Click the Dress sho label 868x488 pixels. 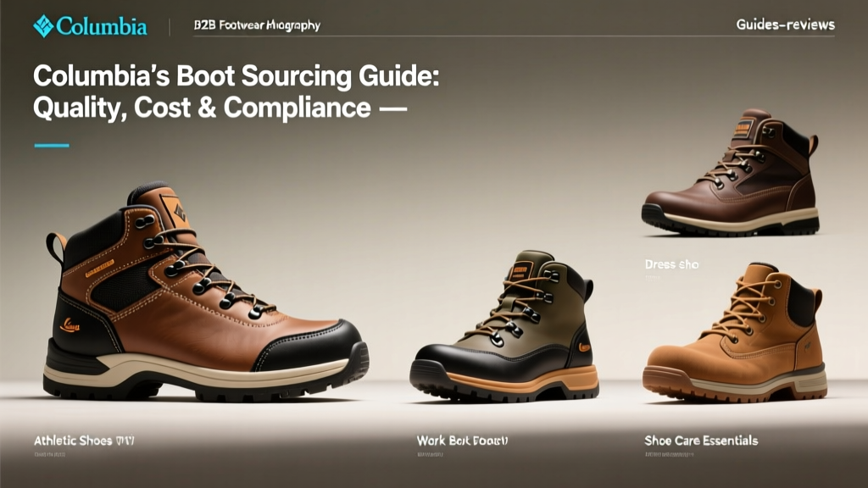point(671,264)
